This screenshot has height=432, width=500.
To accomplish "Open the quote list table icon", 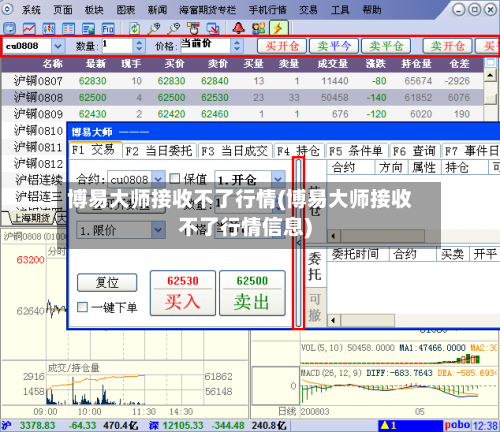I will pyautogui.click(x=68, y=28).
